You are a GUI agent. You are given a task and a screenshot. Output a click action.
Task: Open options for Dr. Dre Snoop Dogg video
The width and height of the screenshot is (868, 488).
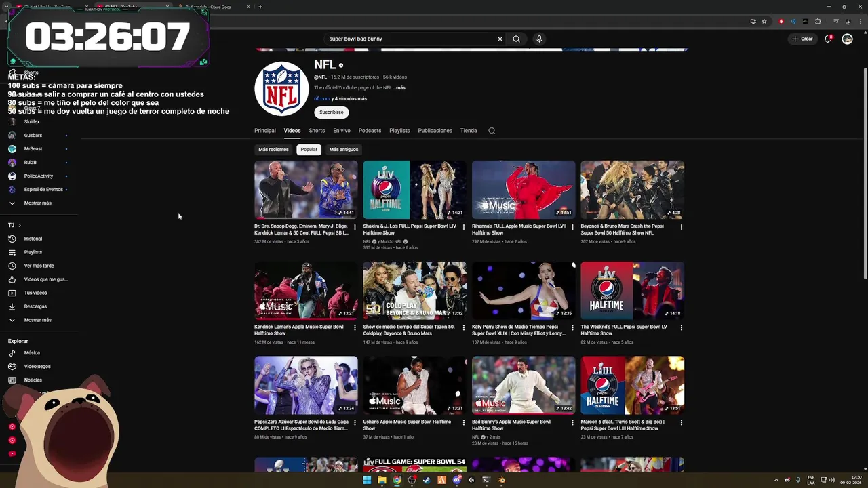(x=355, y=227)
